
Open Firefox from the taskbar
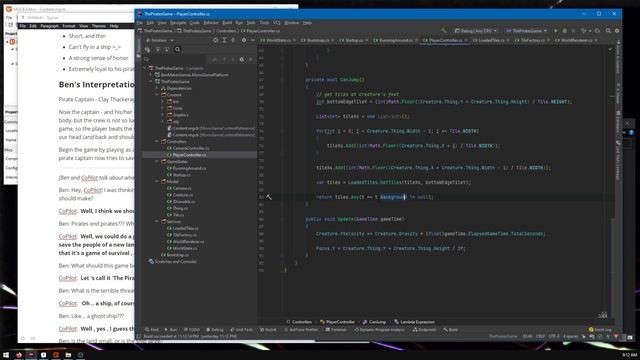click(x=19, y=355)
